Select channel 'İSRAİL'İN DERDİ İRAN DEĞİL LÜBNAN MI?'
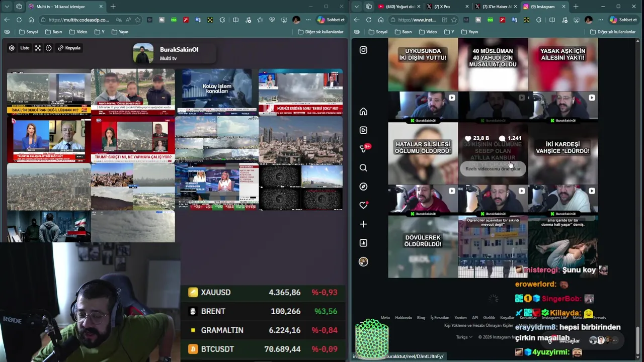Image resolution: width=644 pixels, height=362 pixels. (x=49, y=92)
